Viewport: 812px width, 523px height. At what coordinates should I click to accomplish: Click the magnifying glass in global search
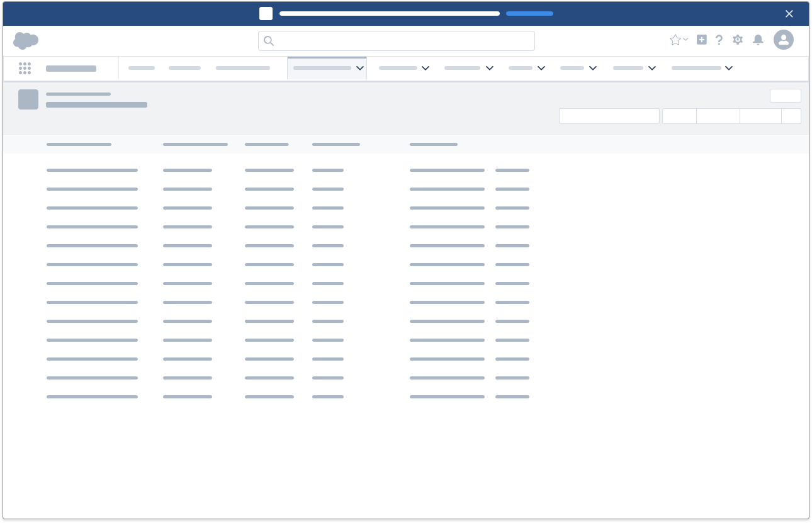click(x=269, y=40)
